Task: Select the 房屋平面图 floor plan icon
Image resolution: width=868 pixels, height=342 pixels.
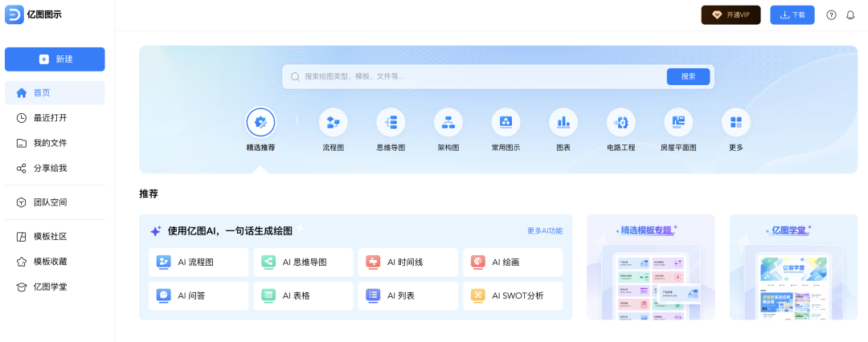Action: (x=678, y=122)
